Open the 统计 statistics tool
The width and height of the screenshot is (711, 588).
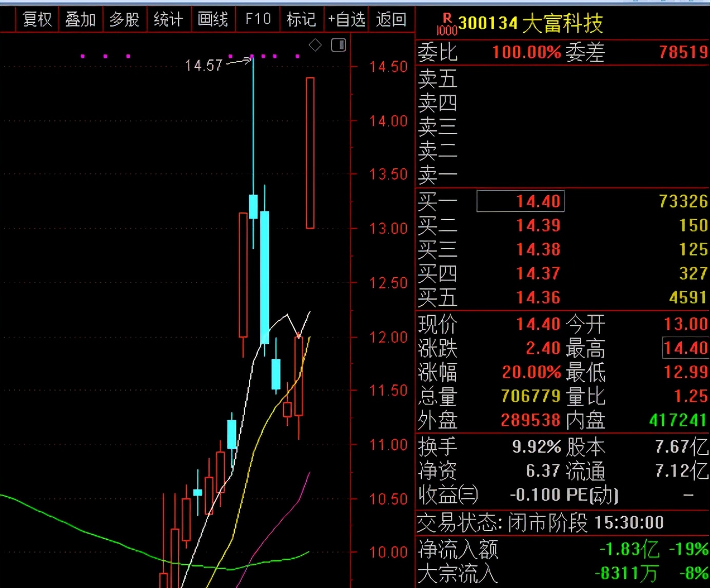(x=168, y=19)
